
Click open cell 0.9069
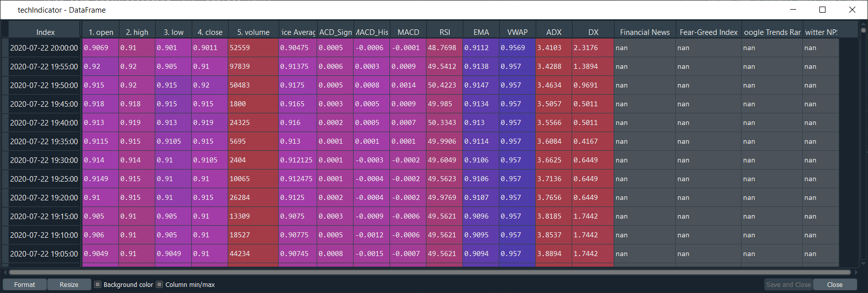(x=101, y=48)
